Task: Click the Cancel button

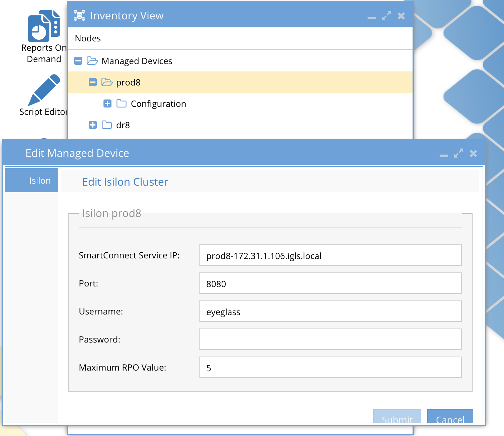Action: point(450,416)
